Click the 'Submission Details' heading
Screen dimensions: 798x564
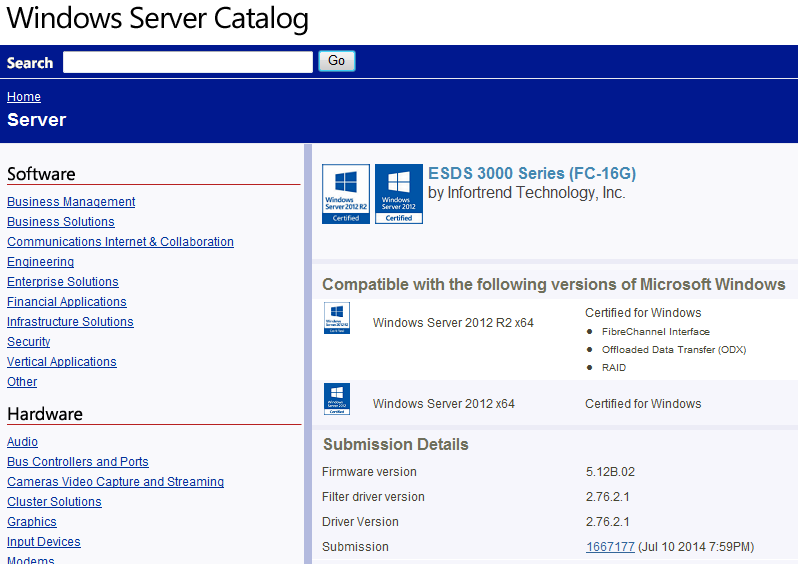(x=395, y=444)
